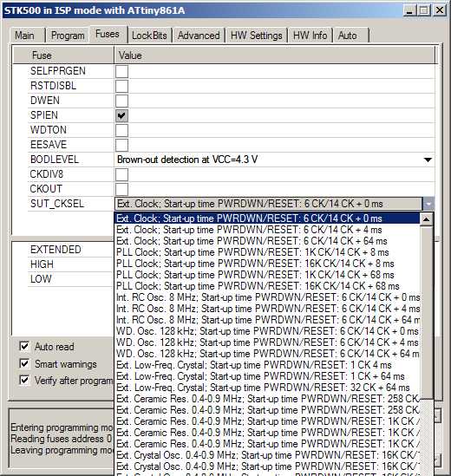
Task: Select WD. Osc. 128 kHz + 0 ms
Action: click(267, 331)
